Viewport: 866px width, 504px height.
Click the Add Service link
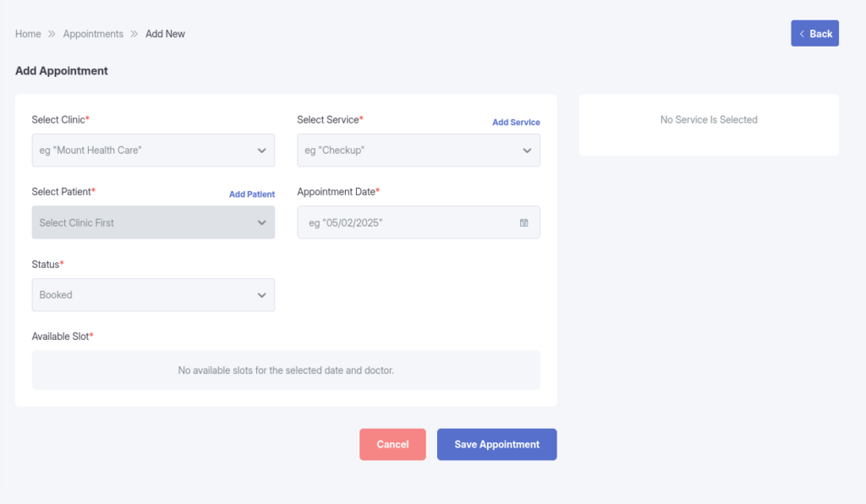click(516, 123)
